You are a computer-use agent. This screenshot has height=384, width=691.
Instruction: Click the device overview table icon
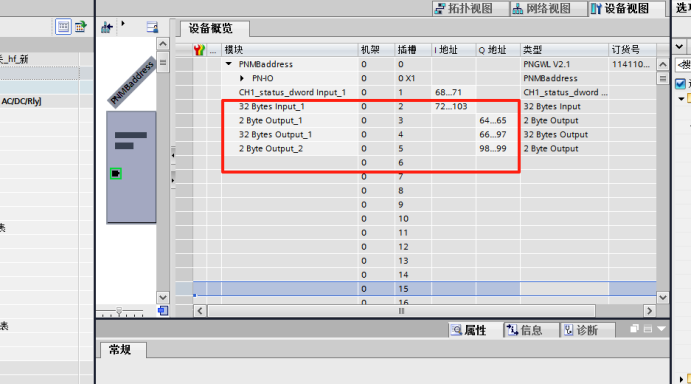point(63,26)
